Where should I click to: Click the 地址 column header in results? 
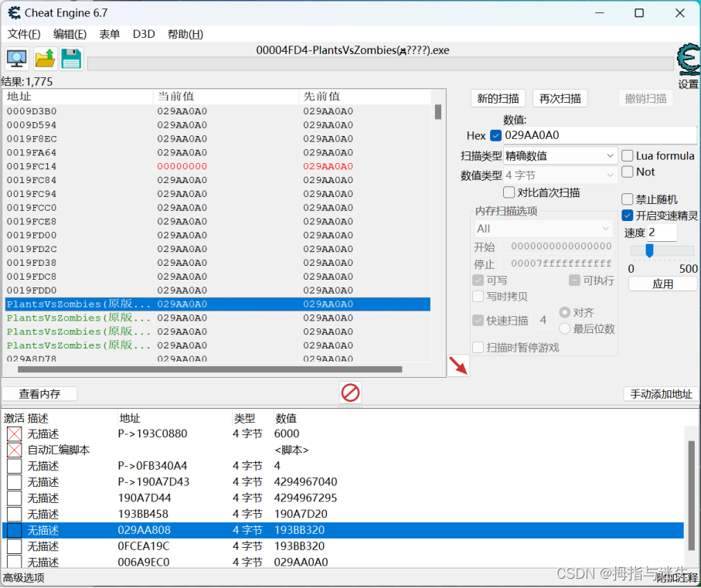pos(79,97)
